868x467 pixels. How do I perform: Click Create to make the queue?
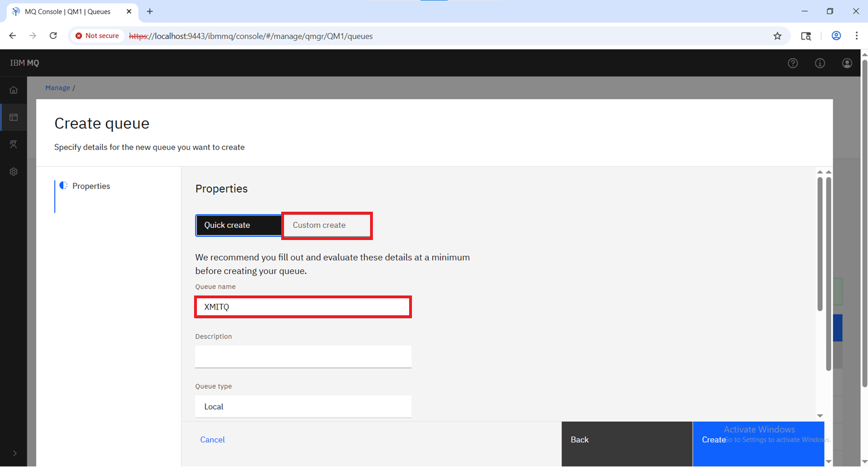pyautogui.click(x=758, y=444)
